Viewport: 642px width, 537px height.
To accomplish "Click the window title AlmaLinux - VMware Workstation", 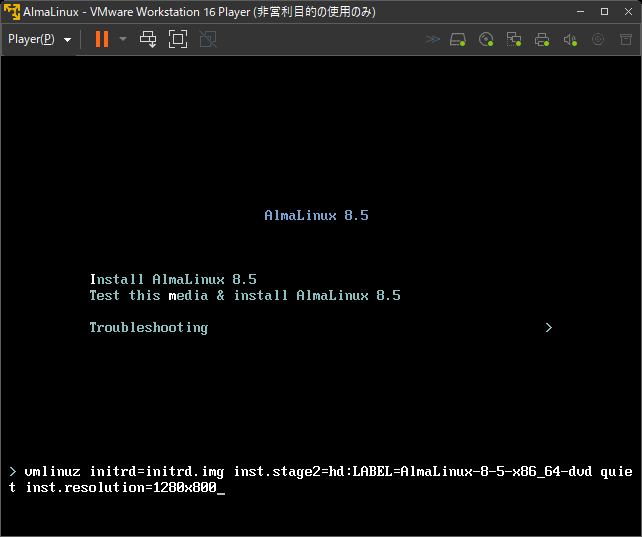I will (199, 11).
